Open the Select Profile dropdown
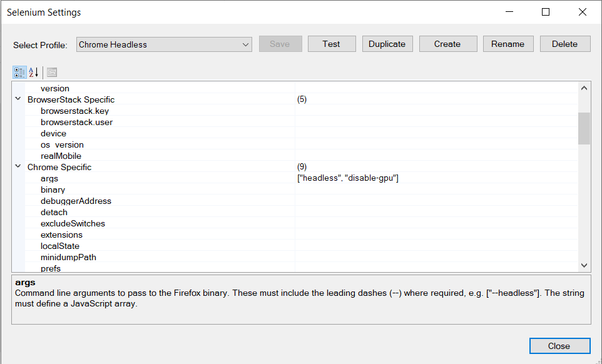 tap(246, 44)
